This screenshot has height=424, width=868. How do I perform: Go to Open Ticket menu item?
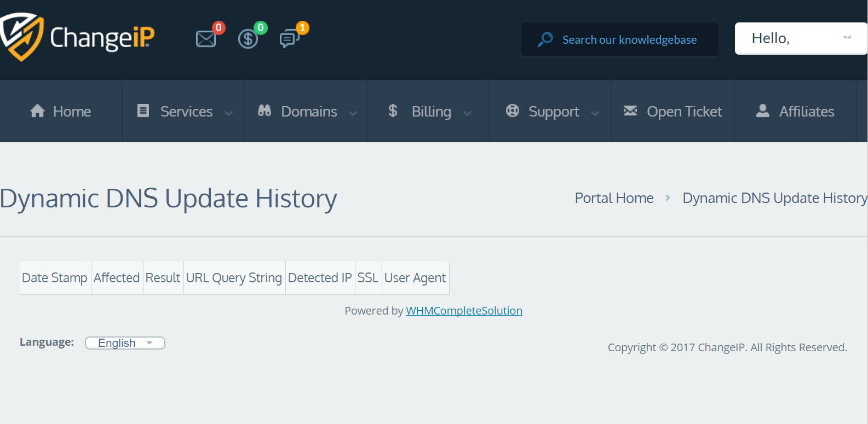click(x=672, y=112)
